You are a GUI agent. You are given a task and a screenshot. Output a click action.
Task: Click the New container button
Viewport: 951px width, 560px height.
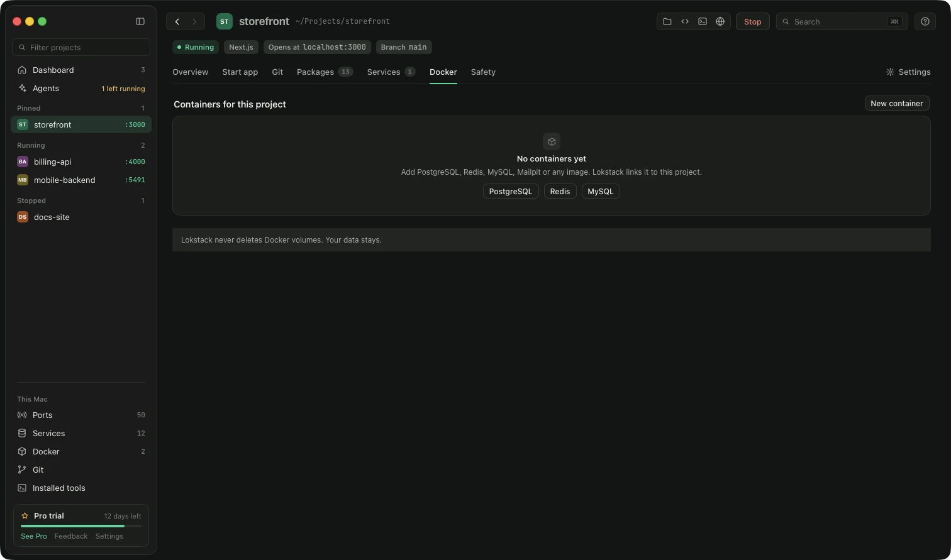[897, 103]
